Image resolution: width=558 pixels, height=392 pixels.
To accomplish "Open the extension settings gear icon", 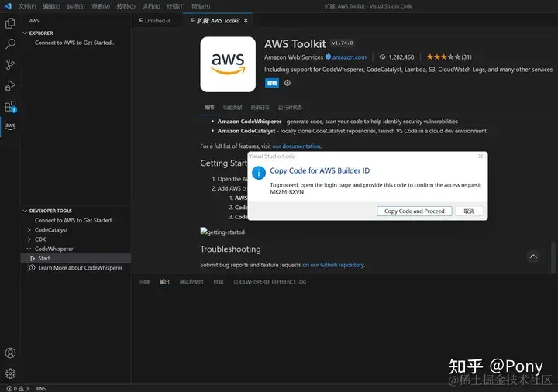I will [288, 83].
